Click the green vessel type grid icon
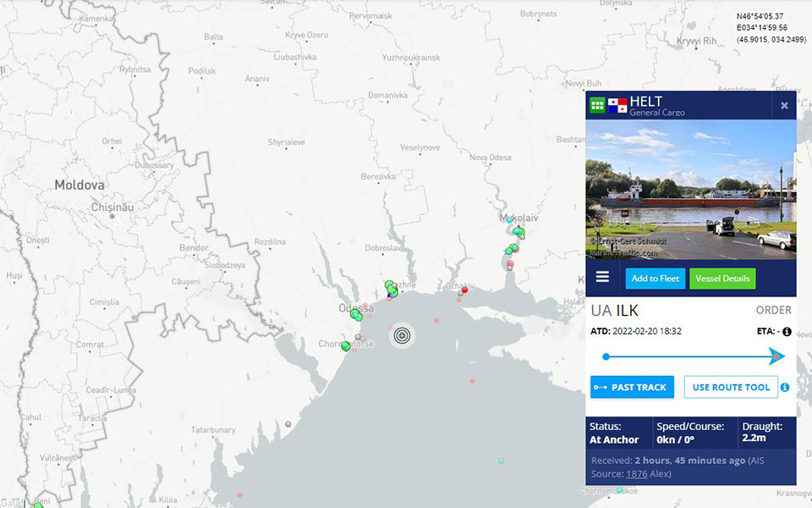Image resolution: width=812 pixels, height=508 pixels. 597,106
